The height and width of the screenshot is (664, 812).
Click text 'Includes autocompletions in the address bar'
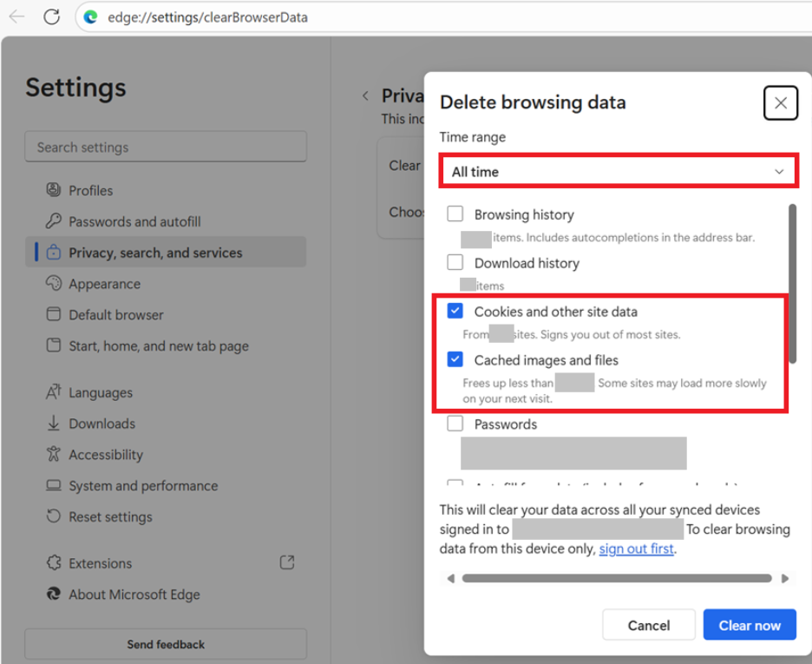(x=639, y=237)
